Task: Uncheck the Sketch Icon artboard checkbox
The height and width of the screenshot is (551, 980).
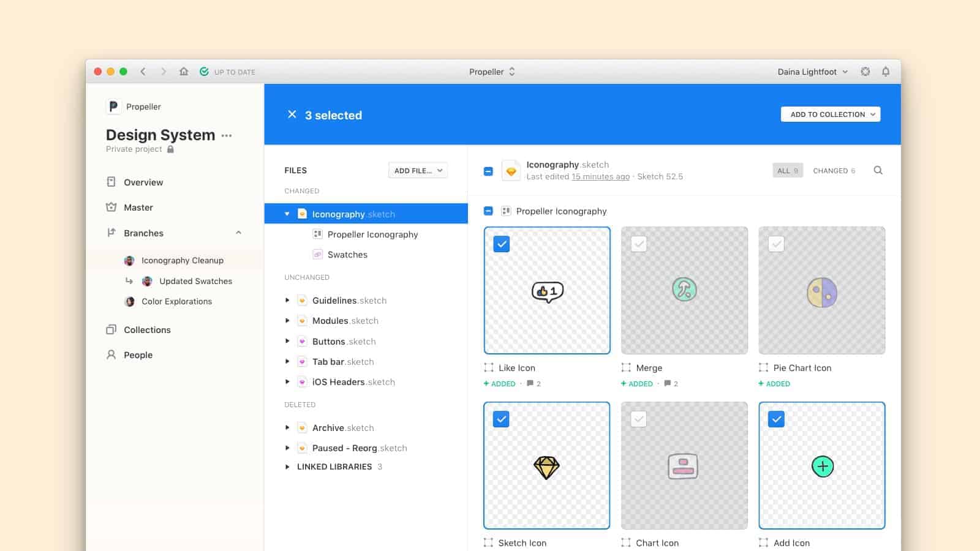Action: [x=501, y=419]
